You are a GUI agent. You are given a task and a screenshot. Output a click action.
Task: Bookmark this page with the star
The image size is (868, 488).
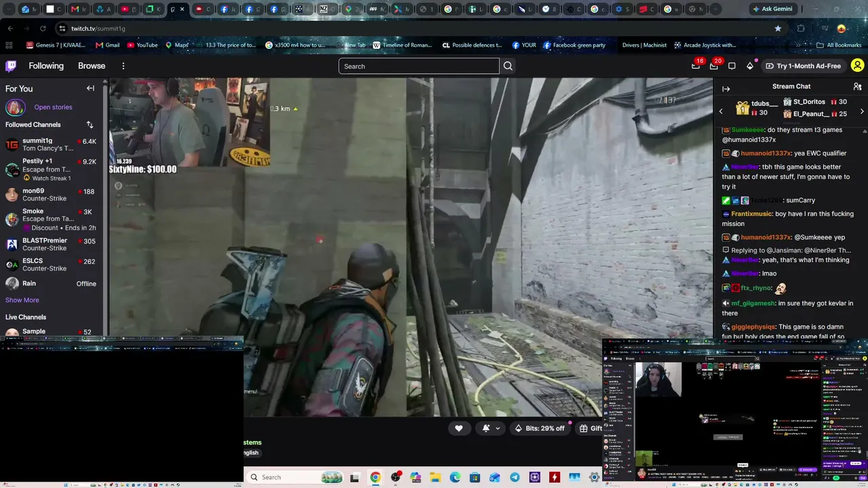coord(778,28)
